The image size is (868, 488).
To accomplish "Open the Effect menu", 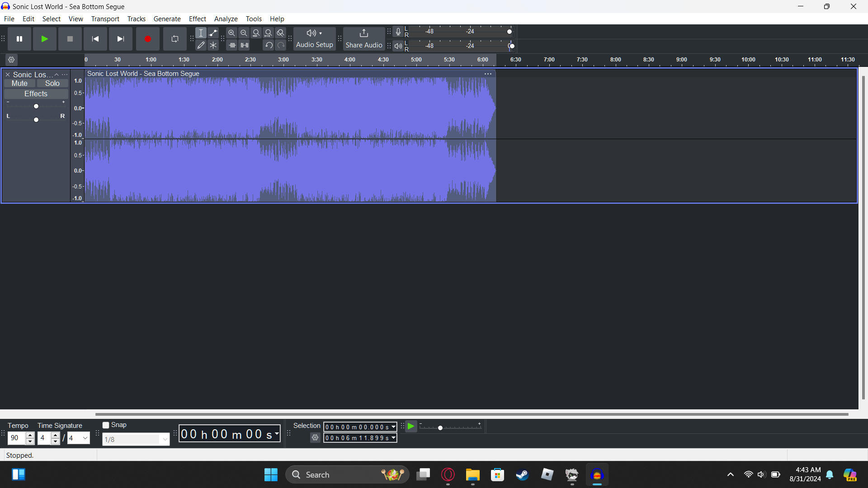I will (197, 19).
